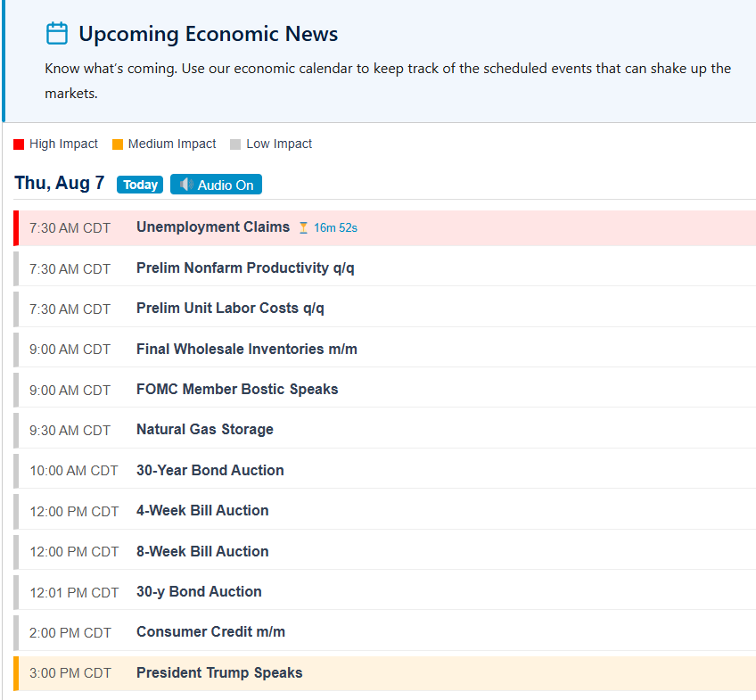Click the speaker icon in Audio On
Viewport: 756px width, 700px height.
point(186,185)
